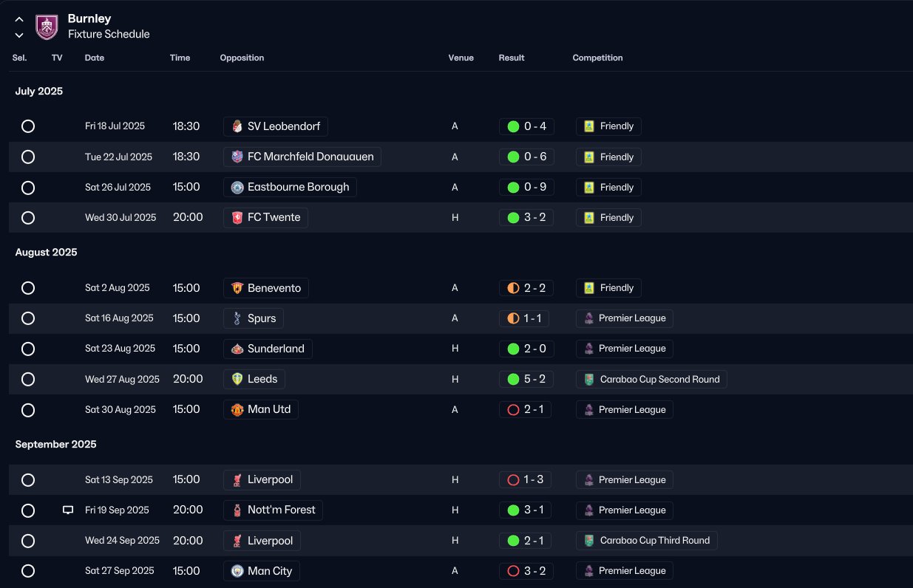
Task: Select the SV Leobendorf fixture radio button
Action: (x=28, y=126)
